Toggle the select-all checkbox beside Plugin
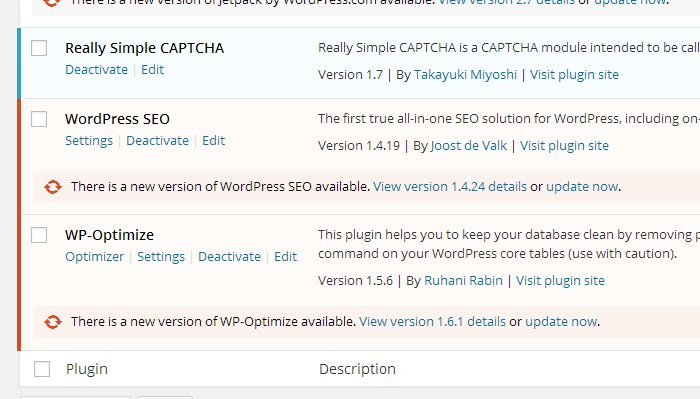This screenshot has height=399, width=700. [42, 369]
